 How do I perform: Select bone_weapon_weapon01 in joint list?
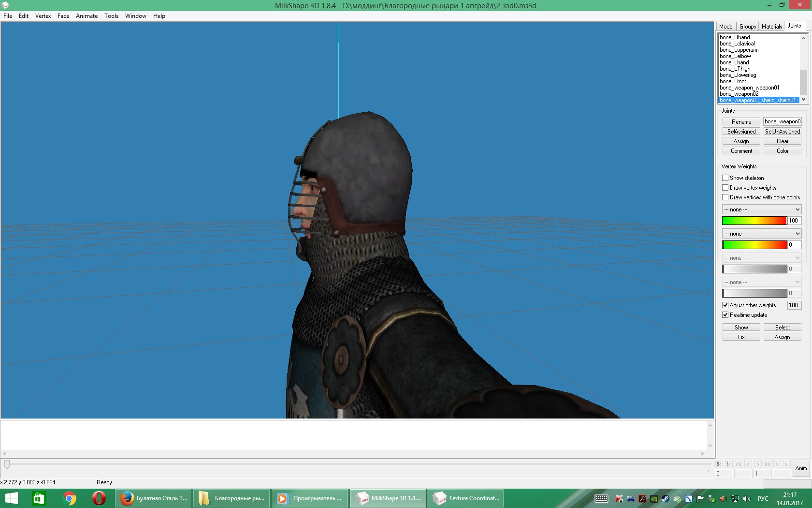(749, 88)
